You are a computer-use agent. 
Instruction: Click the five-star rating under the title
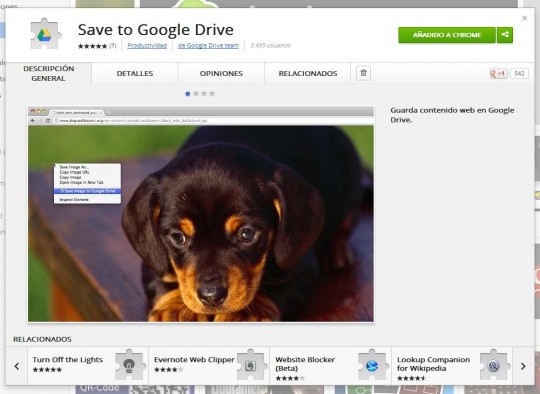pyautogui.click(x=93, y=46)
